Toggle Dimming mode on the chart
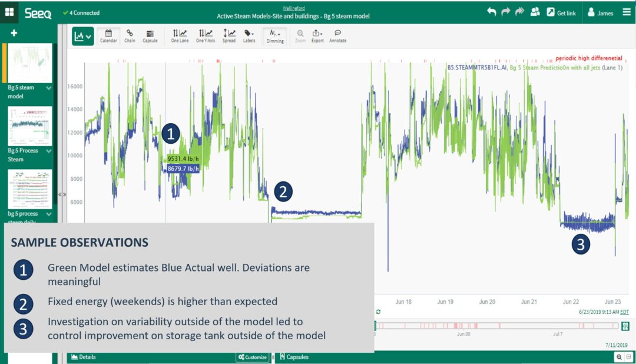Viewport: 636px width, 364px height. click(274, 36)
